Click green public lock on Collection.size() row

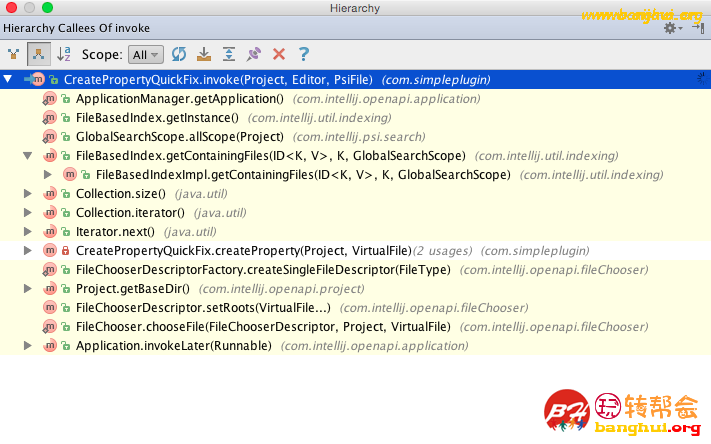click(x=66, y=194)
